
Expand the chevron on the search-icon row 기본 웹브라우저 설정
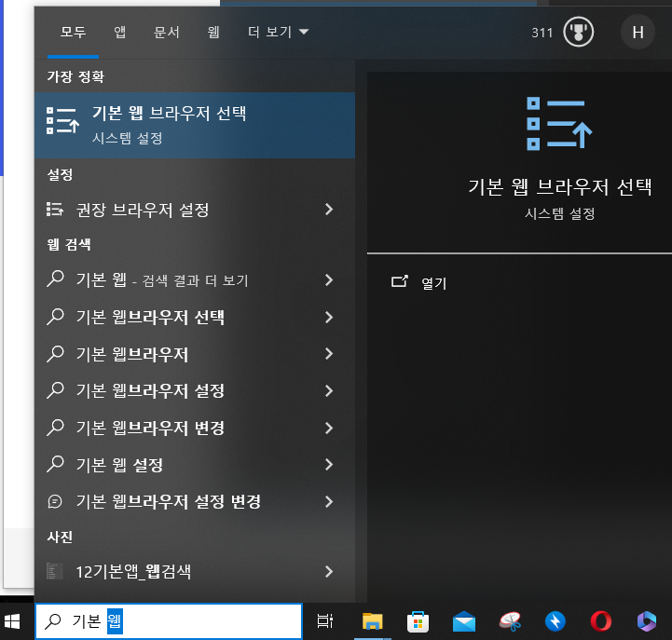click(329, 390)
